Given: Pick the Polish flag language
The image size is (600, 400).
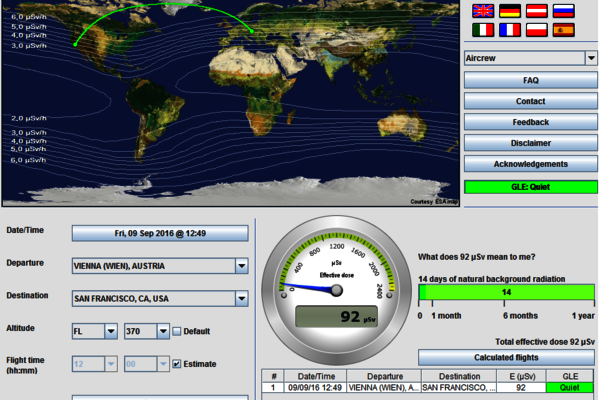Looking at the screenshot, I should pyautogui.click(x=536, y=30).
